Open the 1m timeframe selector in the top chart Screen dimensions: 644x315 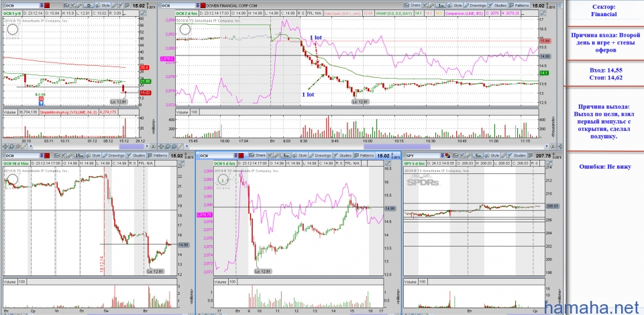coord(441,5)
